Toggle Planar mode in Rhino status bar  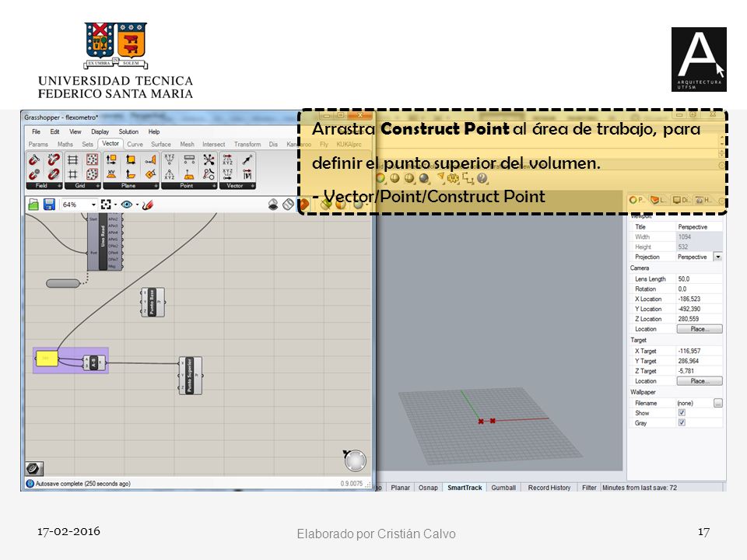click(x=400, y=488)
